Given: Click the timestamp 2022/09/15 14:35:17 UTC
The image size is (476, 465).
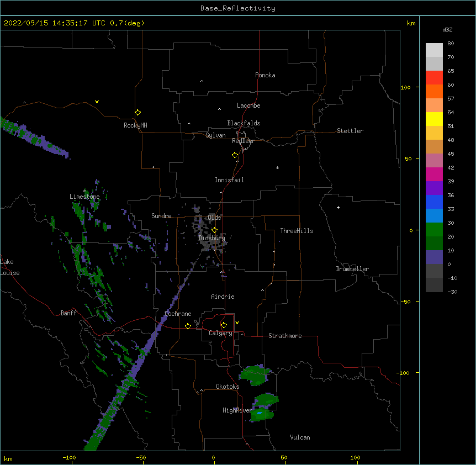Looking at the screenshot, I should 55,23.
